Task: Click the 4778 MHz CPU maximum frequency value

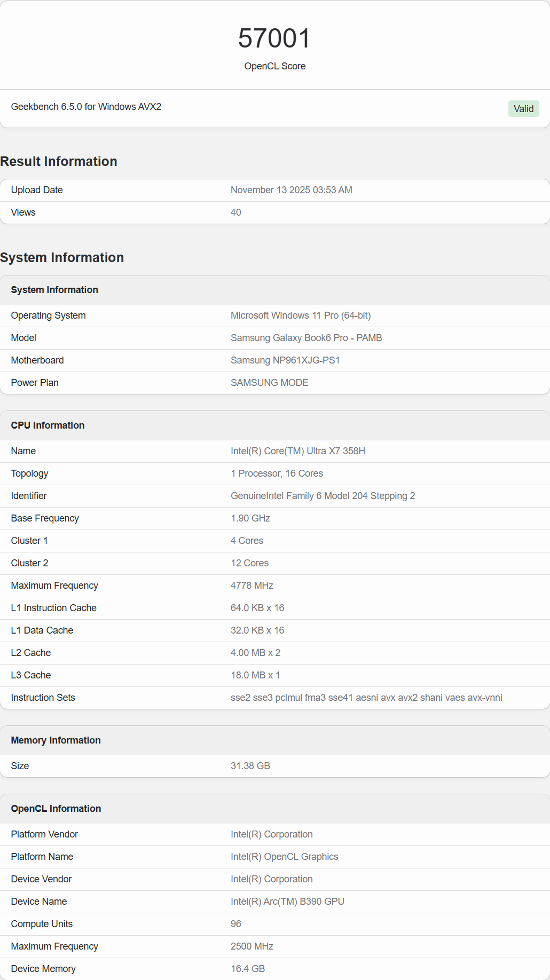Action: coord(252,586)
